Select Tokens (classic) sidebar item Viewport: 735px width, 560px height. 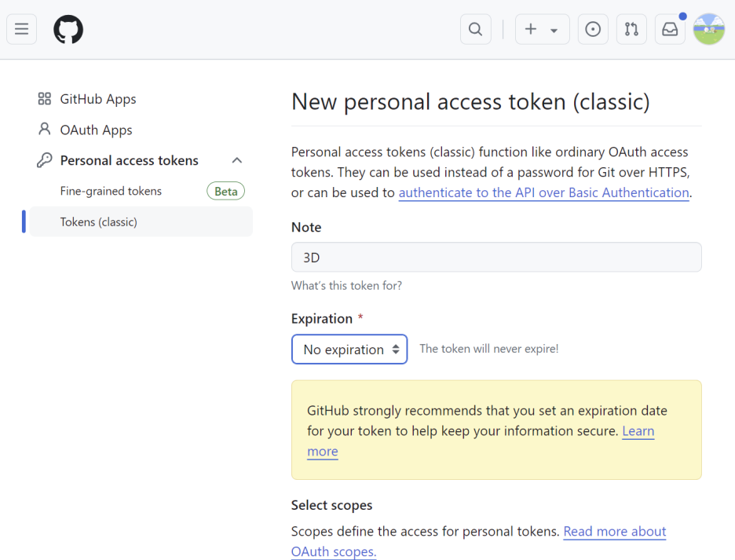141,221
